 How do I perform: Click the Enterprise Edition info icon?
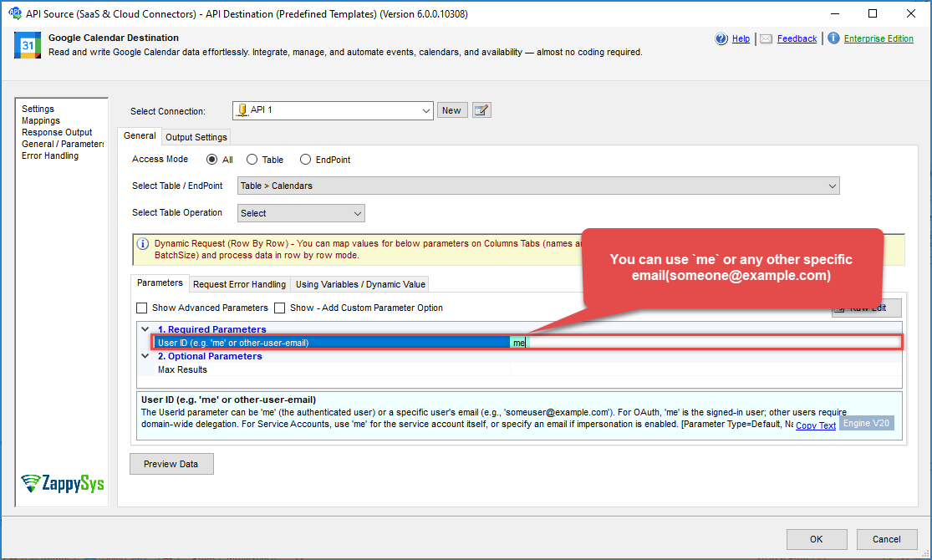pyautogui.click(x=833, y=38)
